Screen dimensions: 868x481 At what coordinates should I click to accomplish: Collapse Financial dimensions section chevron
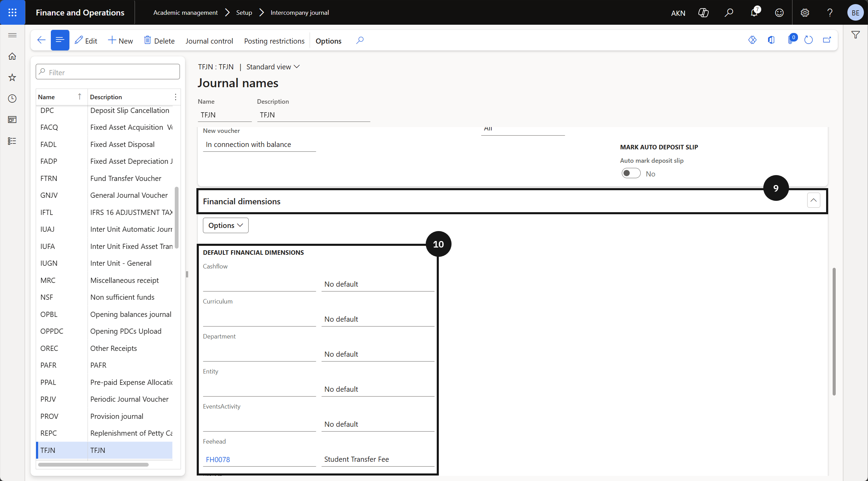pyautogui.click(x=813, y=201)
